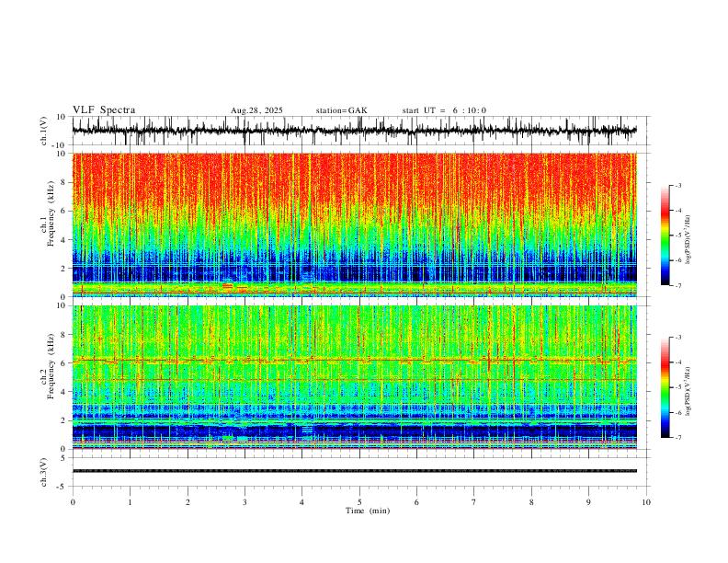Image resolution: width=728 pixels, height=563 pixels.
Task: Click the "4" kHz tick on ch.2 axis
Action: point(64,392)
